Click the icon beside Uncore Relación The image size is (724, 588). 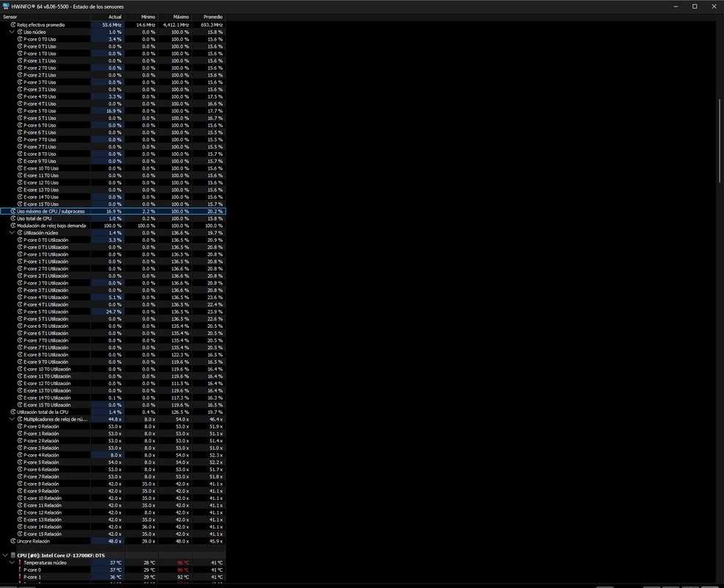pyautogui.click(x=13, y=542)
